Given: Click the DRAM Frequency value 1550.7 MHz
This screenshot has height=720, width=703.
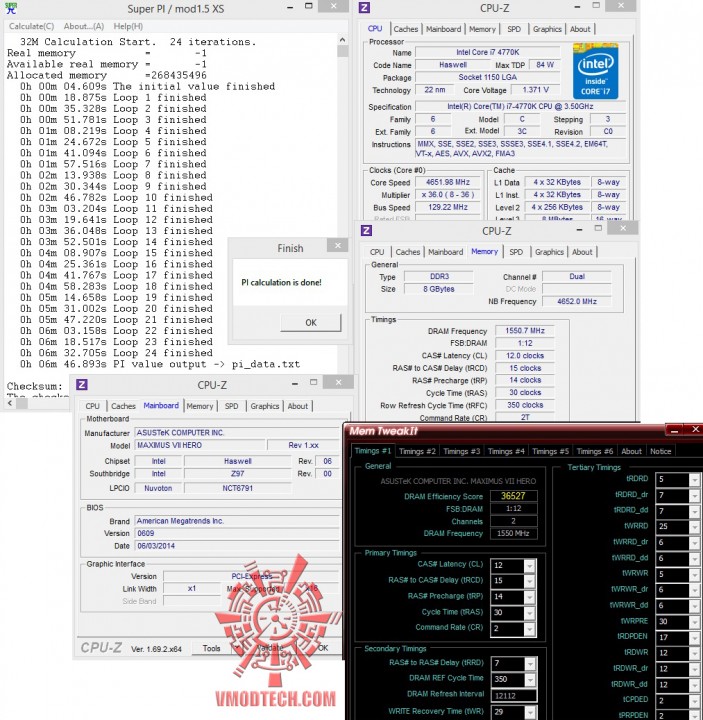Looking at the screenshot, I should click(x=525, y=331).
